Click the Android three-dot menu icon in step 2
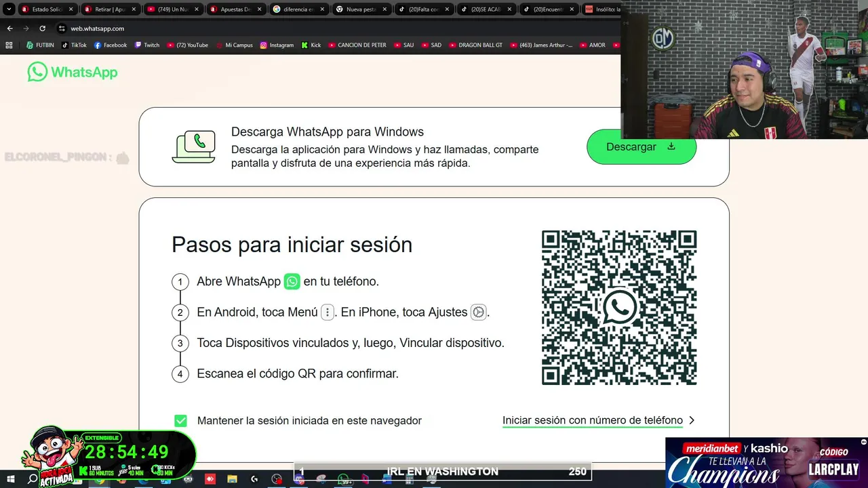The height and width of the screenshot is (488, 868). [328, 312]
